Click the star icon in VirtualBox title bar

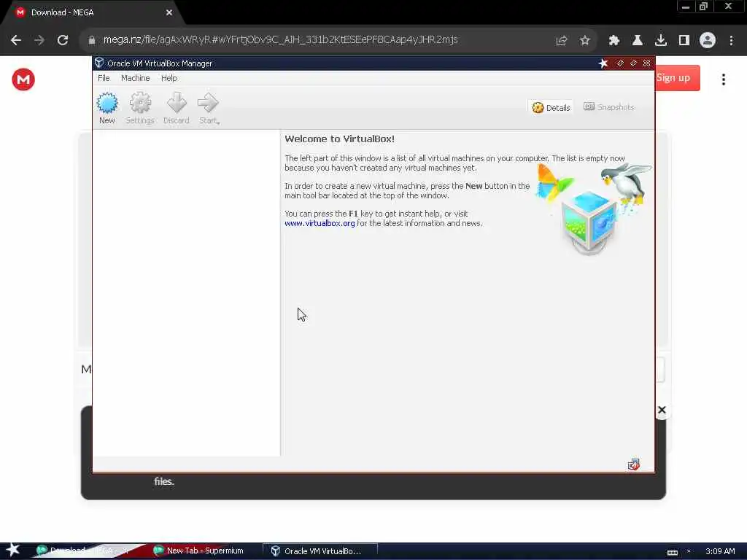coord(603,63)
